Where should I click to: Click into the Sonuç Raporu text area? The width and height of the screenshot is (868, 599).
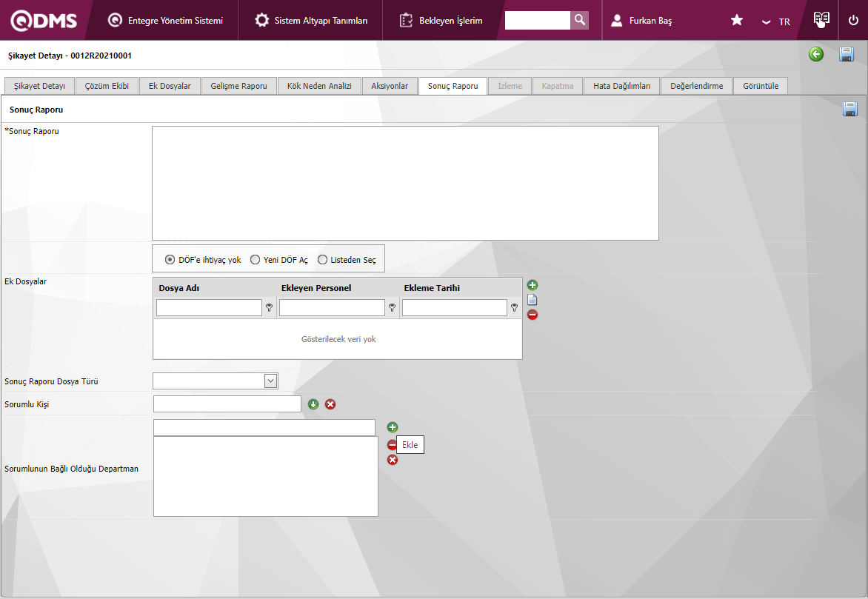pyautogui.click(x=405, y=183)
